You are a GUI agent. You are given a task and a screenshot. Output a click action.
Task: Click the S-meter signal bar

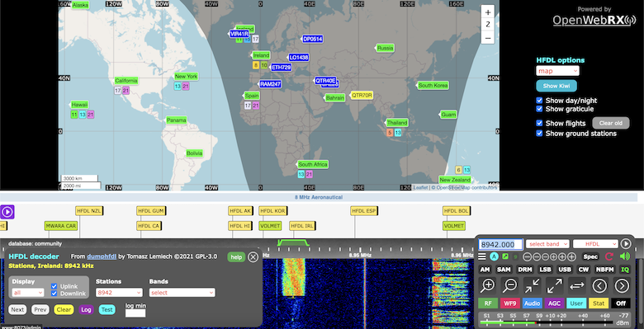(546, 322)
